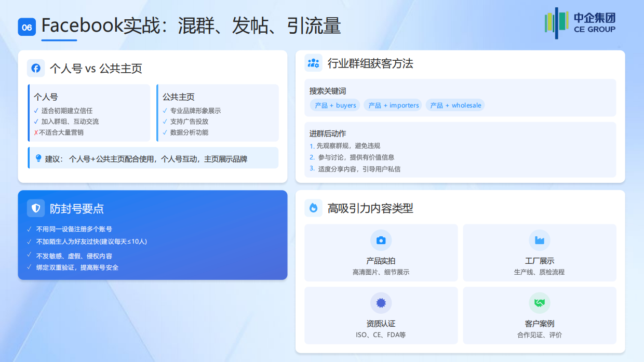The height and width of the screenshot is (362, 644).
Task: Click the flame icon next to 高吸引力内容类型
Action: pos(312,207)
